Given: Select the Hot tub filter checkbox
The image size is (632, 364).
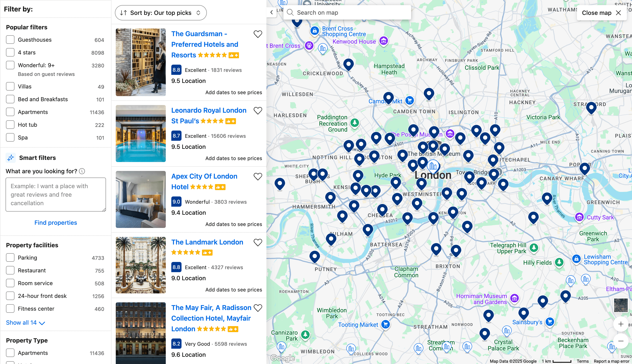Looking at the screenshot, I should tap(10, 125).
